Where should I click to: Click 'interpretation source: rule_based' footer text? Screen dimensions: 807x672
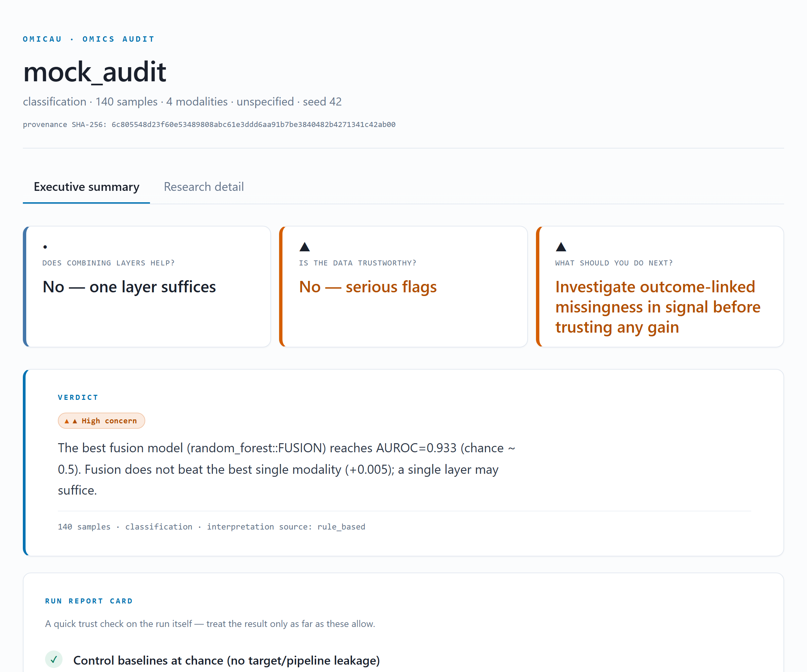click(286, 527)
